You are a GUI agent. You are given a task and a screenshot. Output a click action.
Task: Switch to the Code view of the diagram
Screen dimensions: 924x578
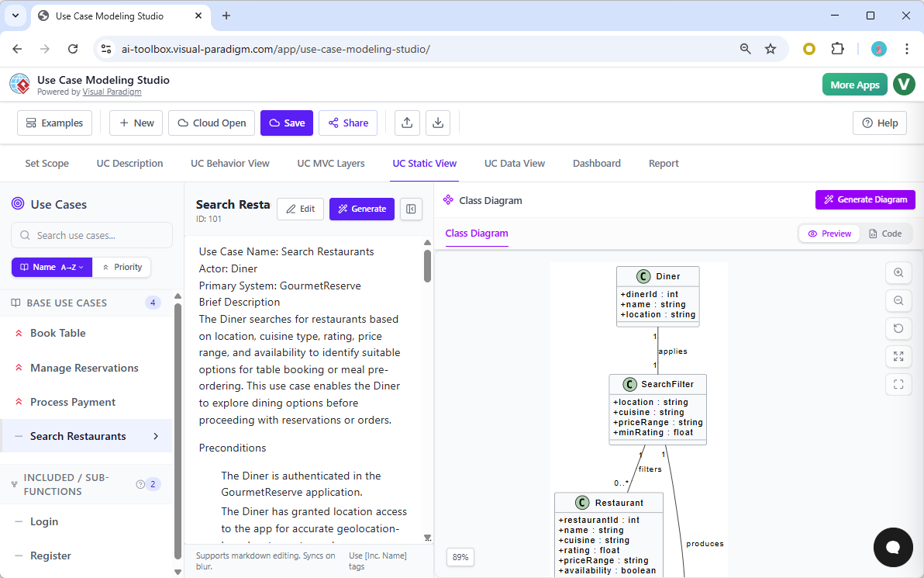pyautogui.click(x=887, y=234)
